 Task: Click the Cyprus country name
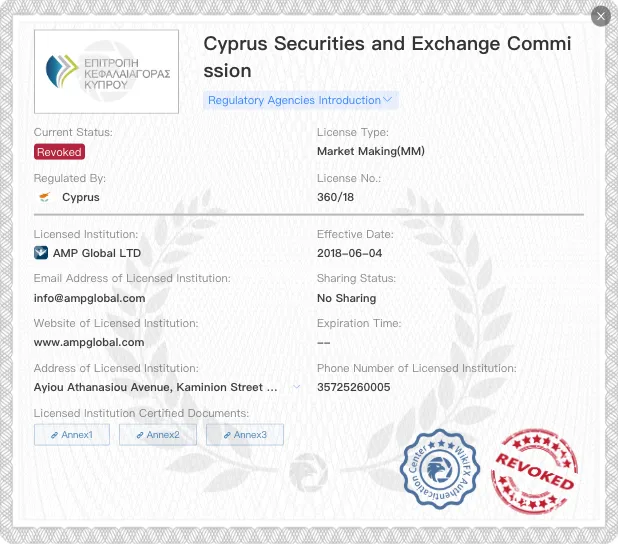click(x=81, y=197)
